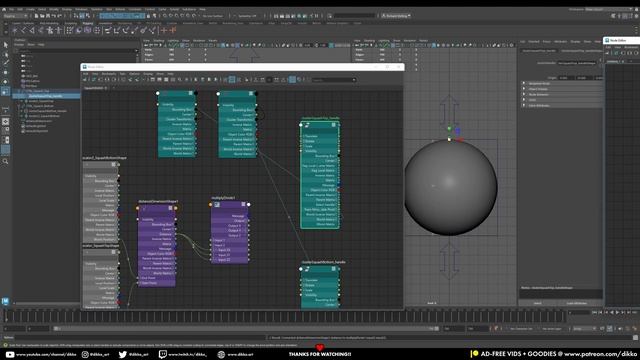
Task: Open the Skeleton menu in main menu bar
Action: pos(97,9)
